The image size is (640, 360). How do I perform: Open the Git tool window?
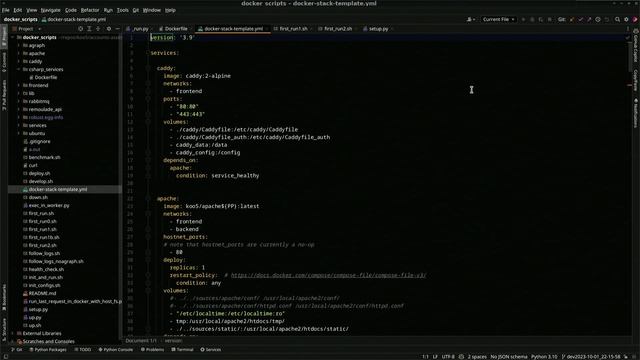click(x=17, y=350)
